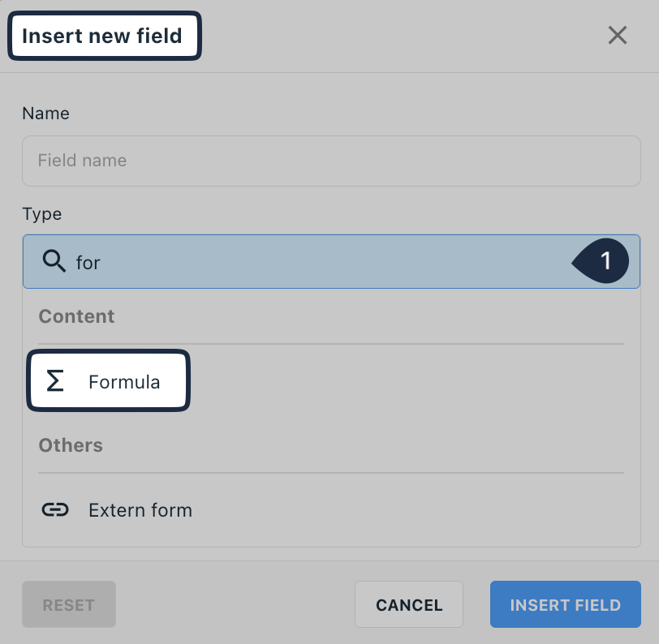Image resolution: width=659 pixels, height=644 pixels.
Task: Close the Insert new field dialog
Action: [618, 35]
